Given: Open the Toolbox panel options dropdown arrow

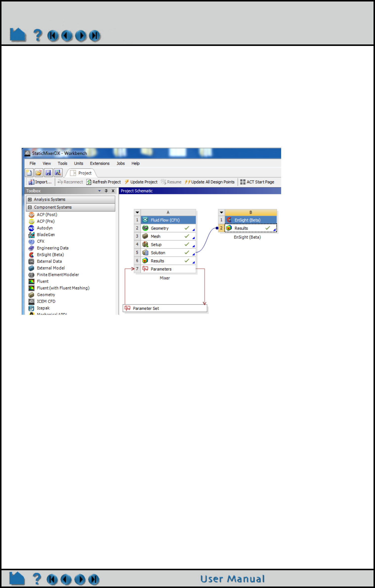Looking at the screenshot, I should pyautogui.click(x=100, y=191).
